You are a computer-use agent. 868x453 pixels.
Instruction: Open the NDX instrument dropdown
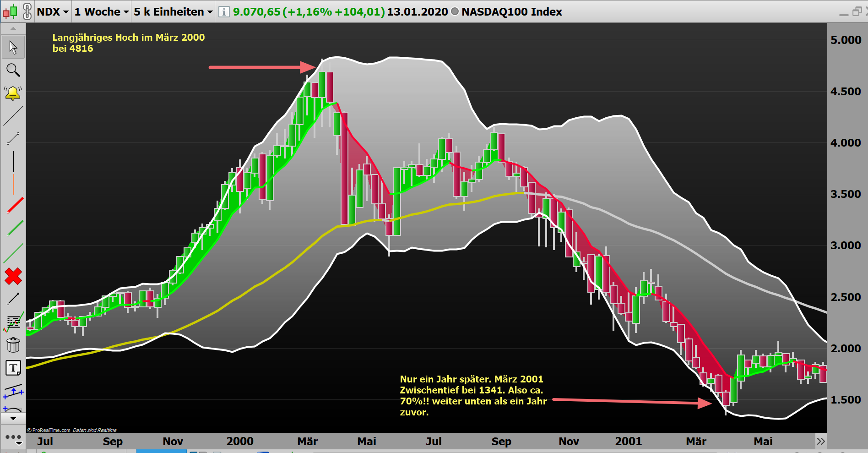click(x=52, y=11)
